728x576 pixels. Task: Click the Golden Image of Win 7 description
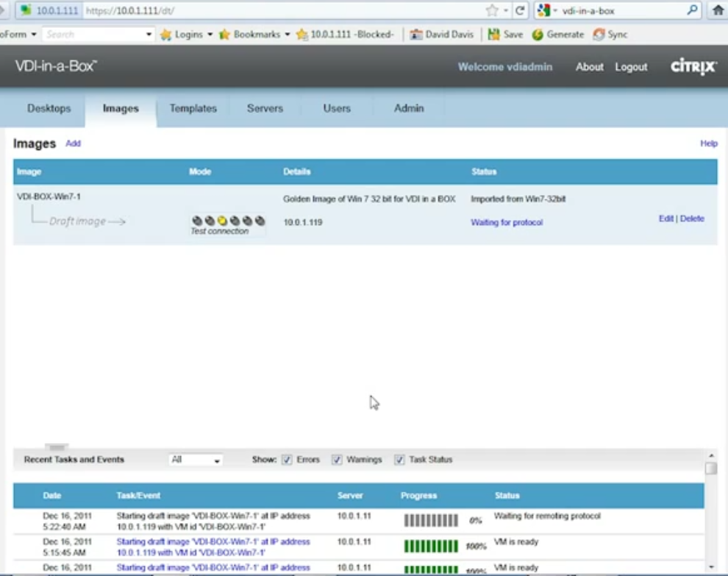pos(369,199)
